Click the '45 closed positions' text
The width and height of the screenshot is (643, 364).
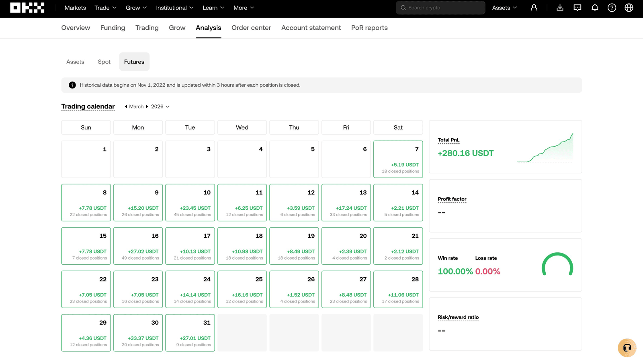coord(192,215)
